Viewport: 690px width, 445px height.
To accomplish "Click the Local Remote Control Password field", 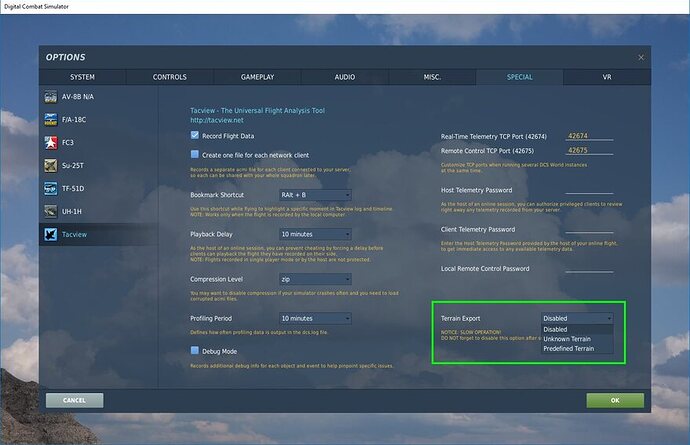I will [x=589, y=268].
